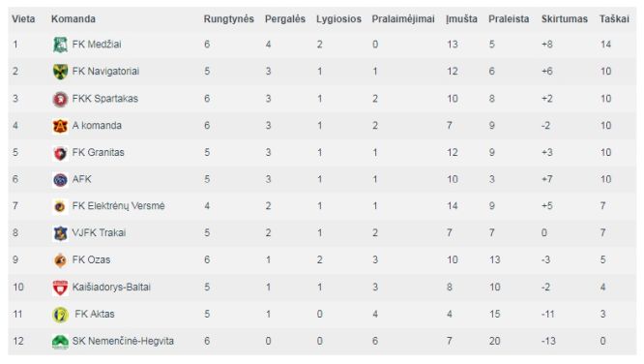Click the Įmušta column header
644x364 pixels.
461,19
